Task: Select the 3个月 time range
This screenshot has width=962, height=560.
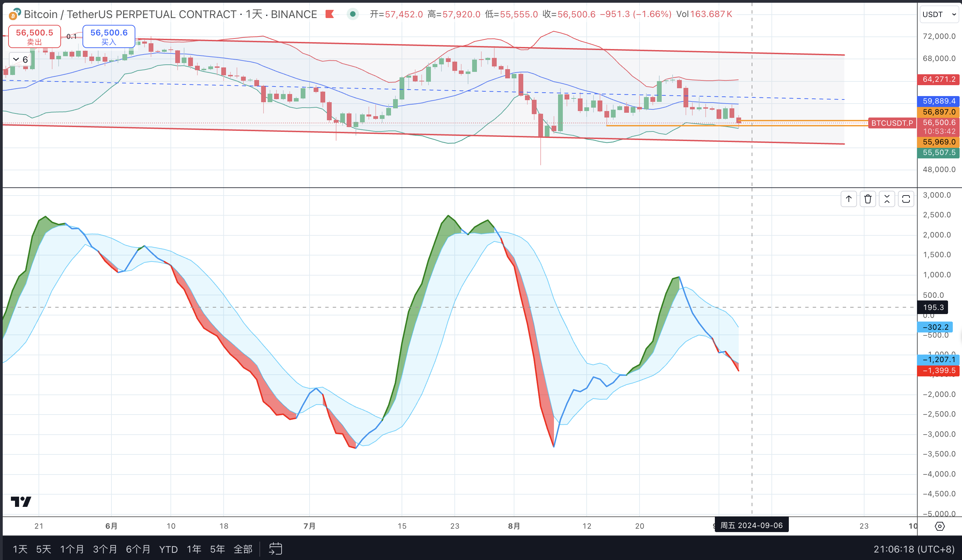Action: 105,549
